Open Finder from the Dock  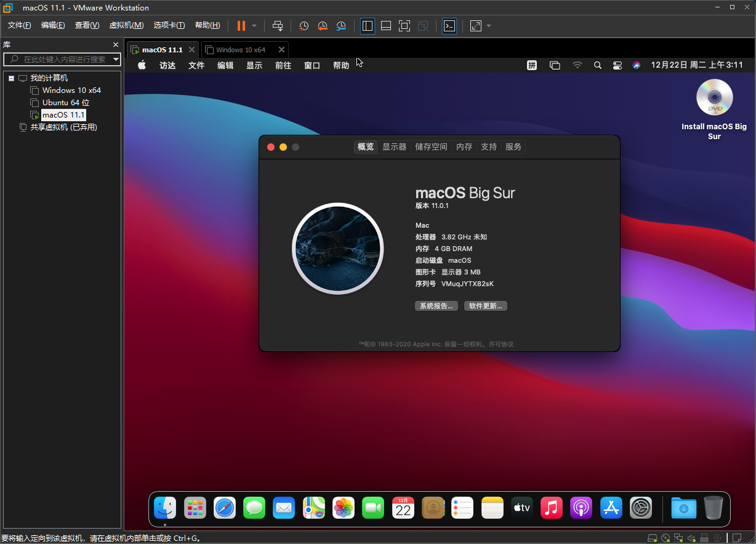click(165, 508)
